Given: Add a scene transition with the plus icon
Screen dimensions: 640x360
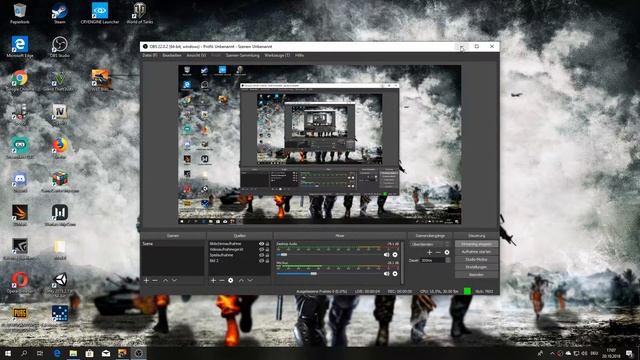Looking at the screenshot, I should point(429,252).
